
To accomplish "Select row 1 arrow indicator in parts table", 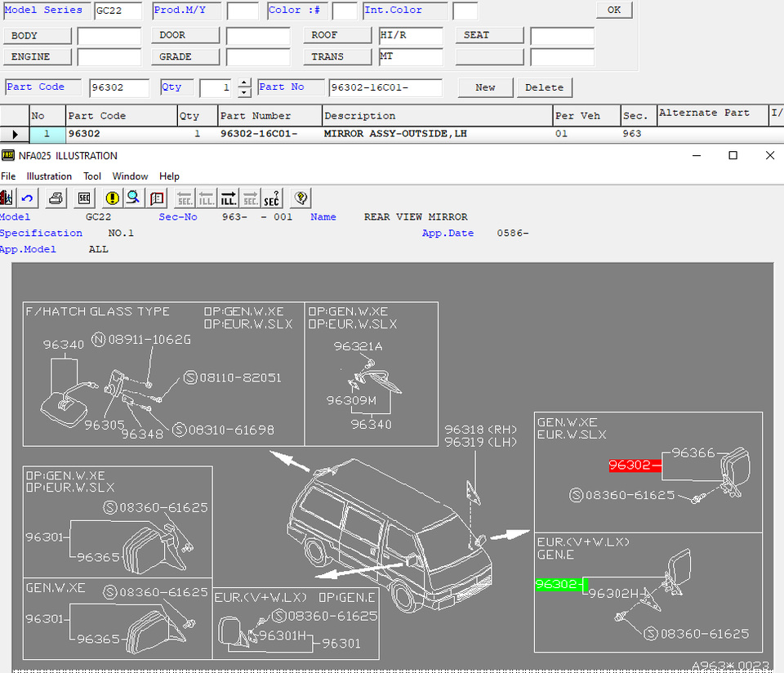I will click(15, 134).
